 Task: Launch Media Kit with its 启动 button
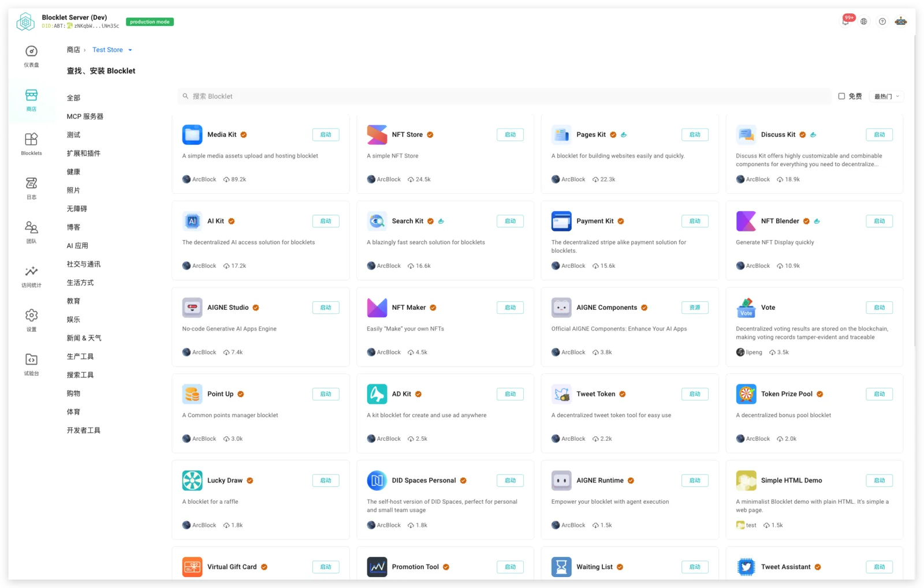coord(326,134)
